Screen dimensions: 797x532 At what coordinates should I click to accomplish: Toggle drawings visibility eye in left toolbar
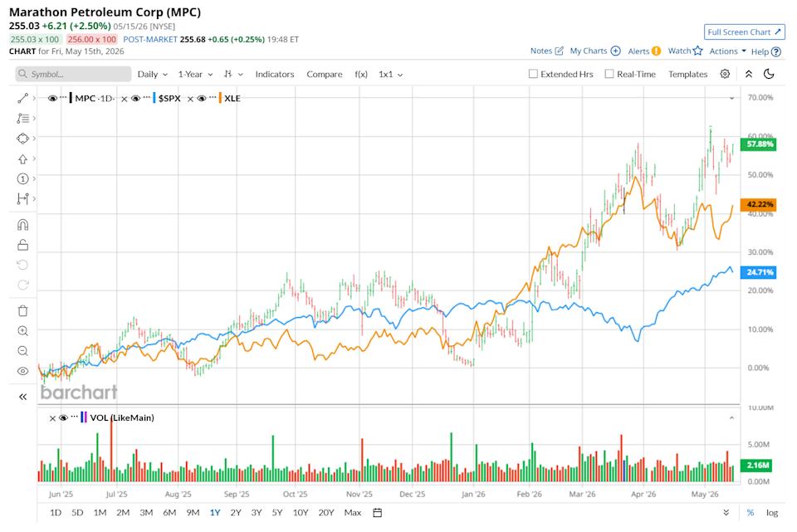pos(23,371)
